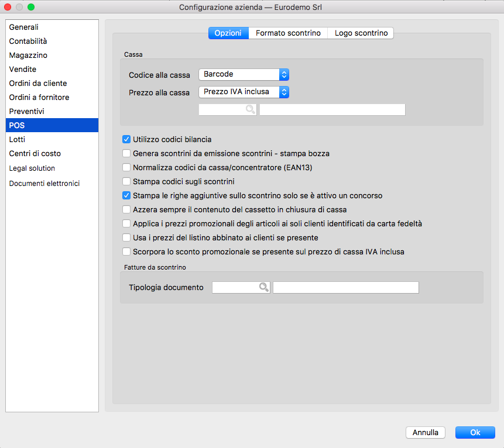Click the Tipologia documento description field
The width and height of the screenshot is (504, 448).
point(345,287)
